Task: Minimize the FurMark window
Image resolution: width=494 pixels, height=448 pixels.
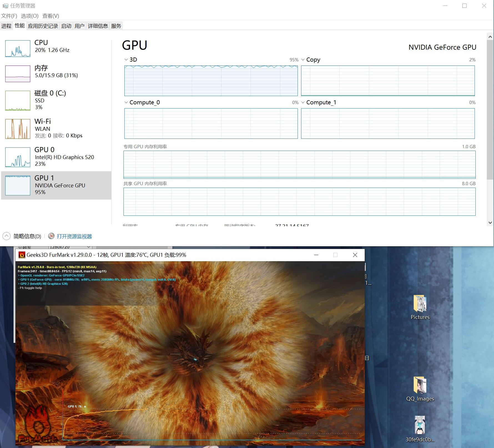Action: pyautogui.click(x=316, y=255)
